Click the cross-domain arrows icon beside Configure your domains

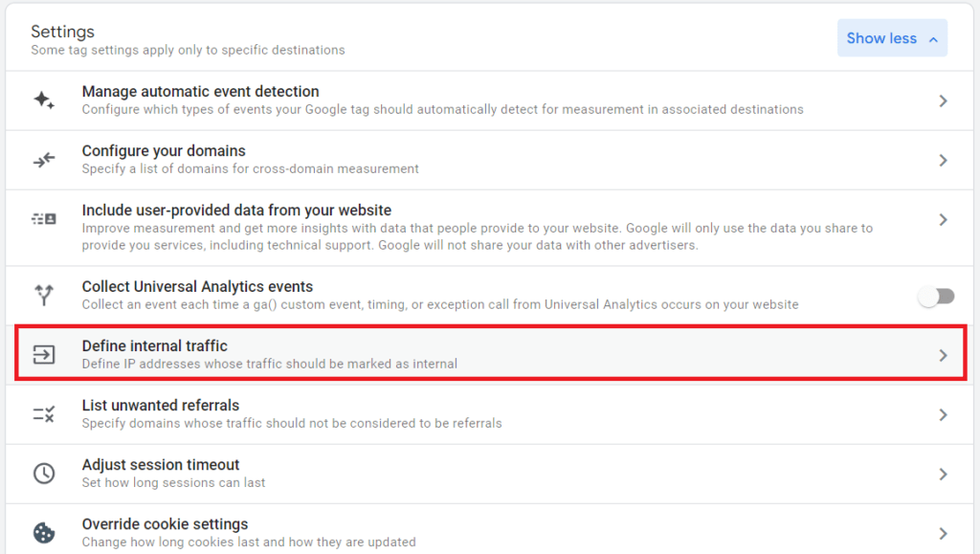pos(45,159)
